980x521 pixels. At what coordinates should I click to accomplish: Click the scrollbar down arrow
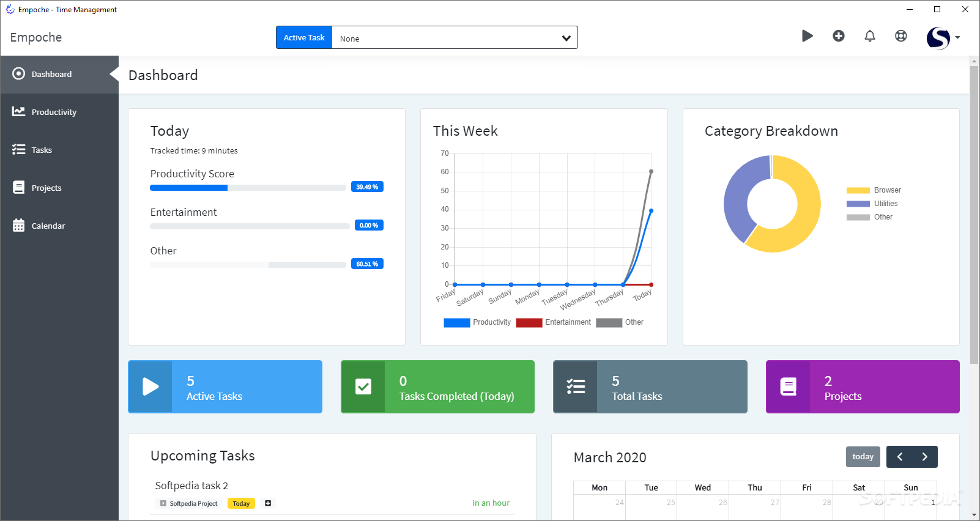[x=974, y=515]
